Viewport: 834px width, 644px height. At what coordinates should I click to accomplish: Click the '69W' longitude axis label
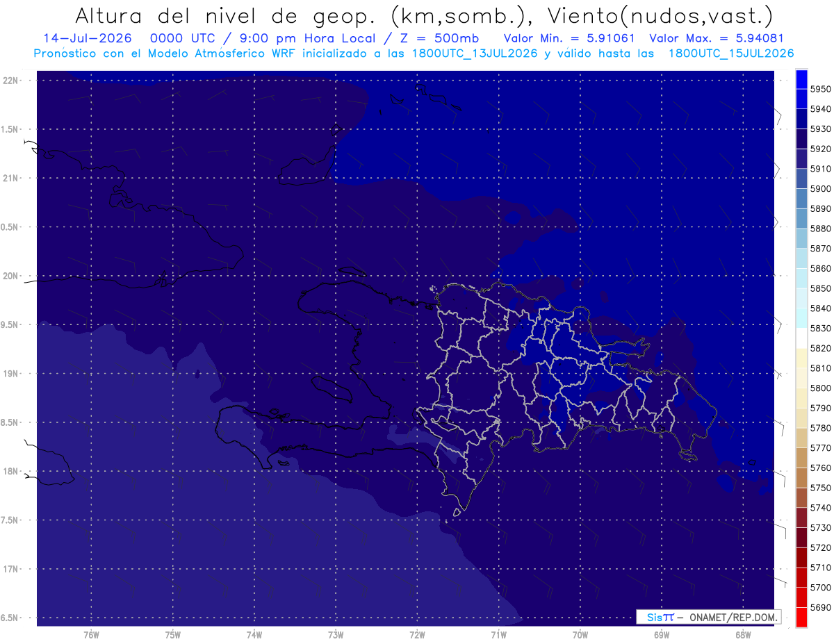(662, 635)
